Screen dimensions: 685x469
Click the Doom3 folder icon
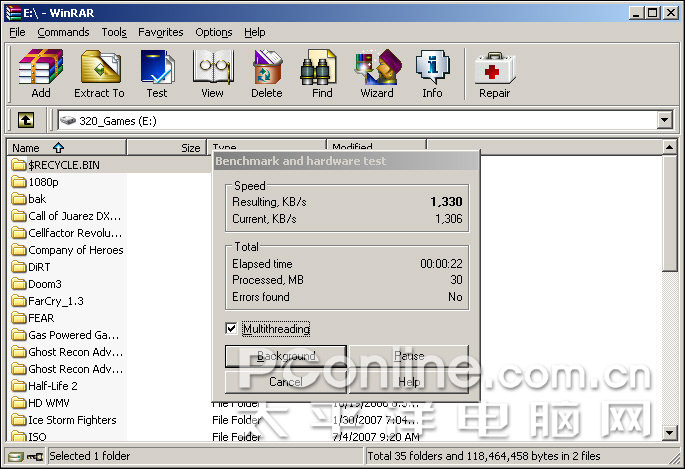coord(19,284)
